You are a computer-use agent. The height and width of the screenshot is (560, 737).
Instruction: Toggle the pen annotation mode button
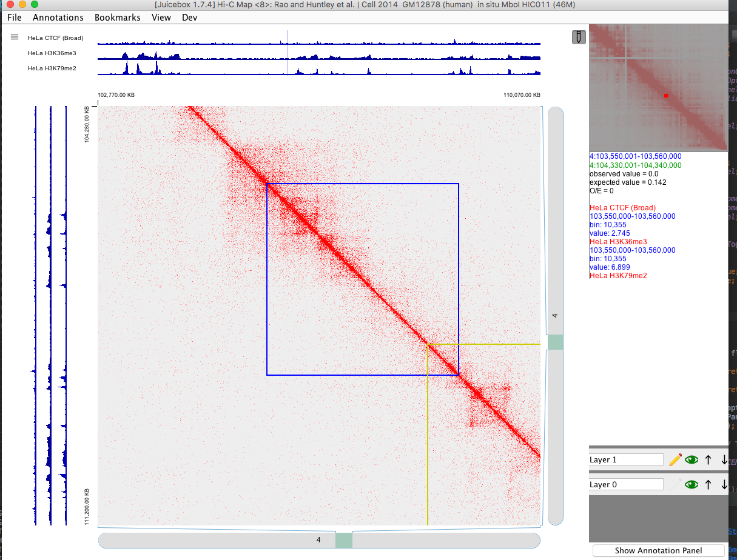(x=578, y=37)
